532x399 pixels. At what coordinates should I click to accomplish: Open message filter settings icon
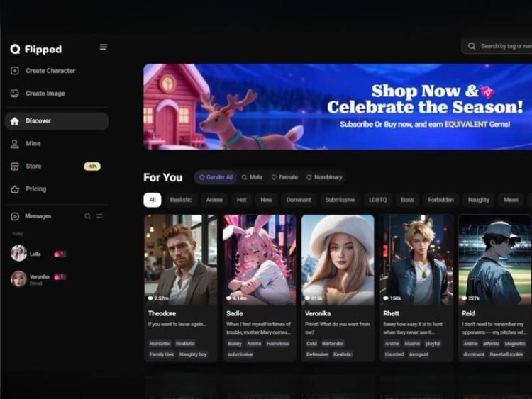(100, 216)
